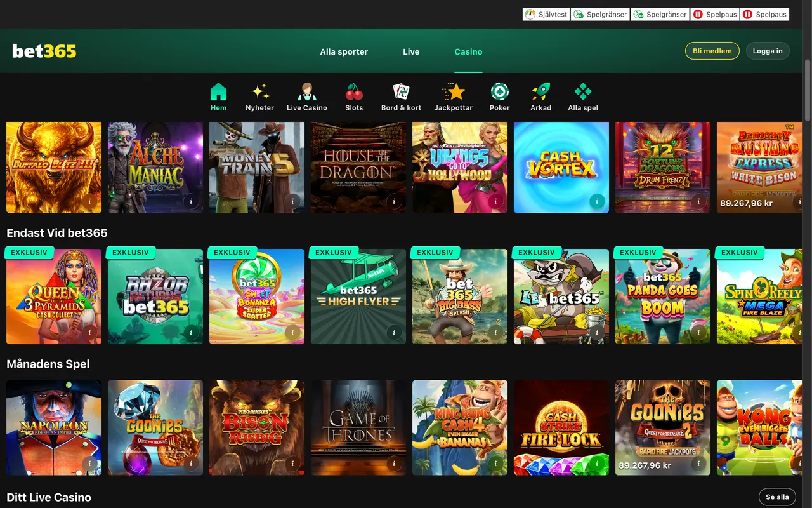This screenshot has height=508, width=812.
Task: Open the Hem home category icon
Action: [218, 97]
